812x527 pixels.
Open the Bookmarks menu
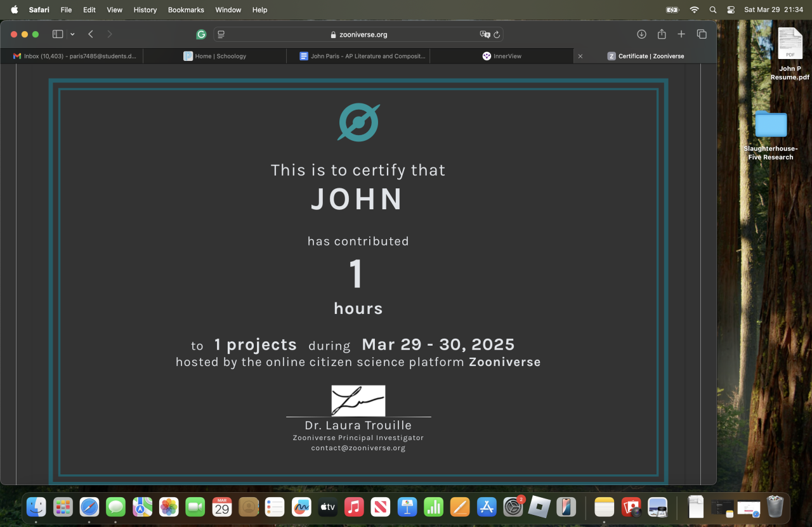tap(186, 10)
